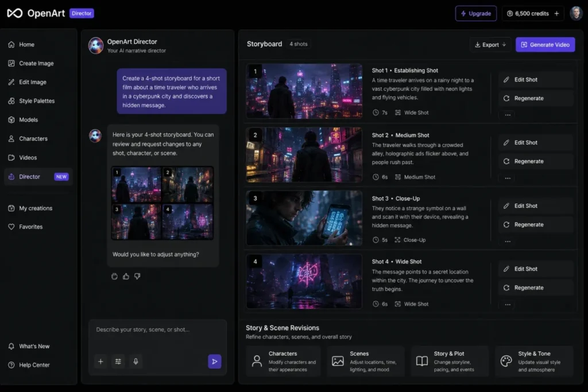Click chat preview image numbered 4

click(188, 222)
